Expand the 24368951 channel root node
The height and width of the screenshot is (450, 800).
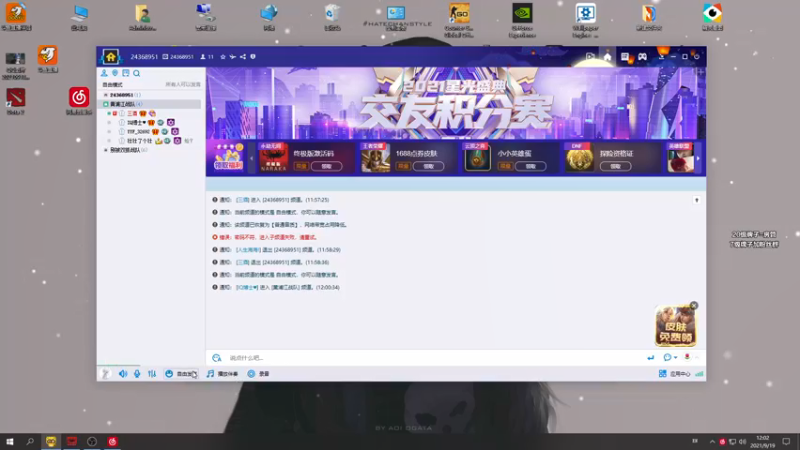[106, 95]
